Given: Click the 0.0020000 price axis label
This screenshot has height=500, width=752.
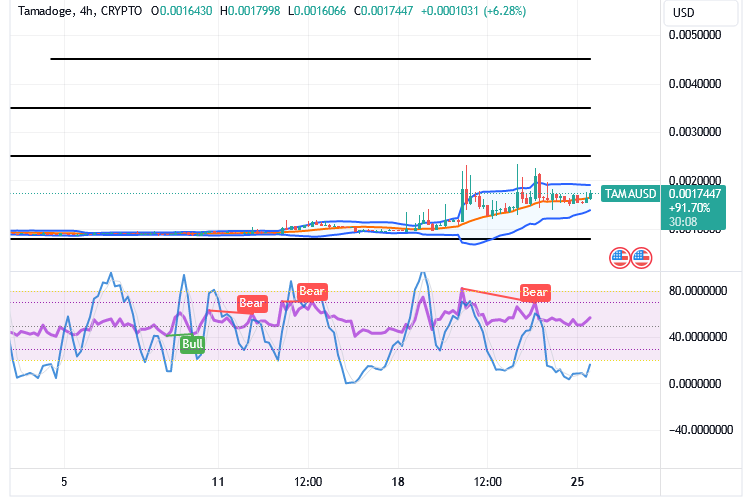Looking at the screenshot, I should pyautogui.click(x=695, y=180).
